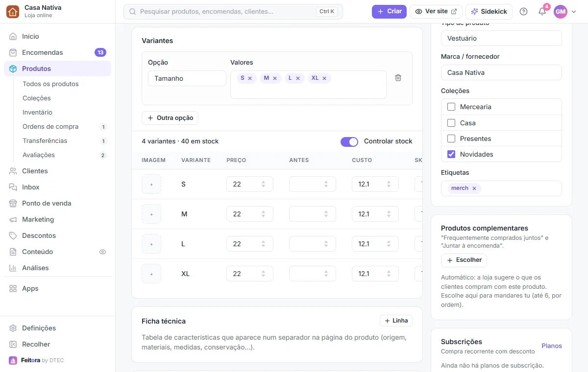Check the Presentes collection checkbox
Screen dimensions: 588x372
pyautogui.click(x=451, y=139)
